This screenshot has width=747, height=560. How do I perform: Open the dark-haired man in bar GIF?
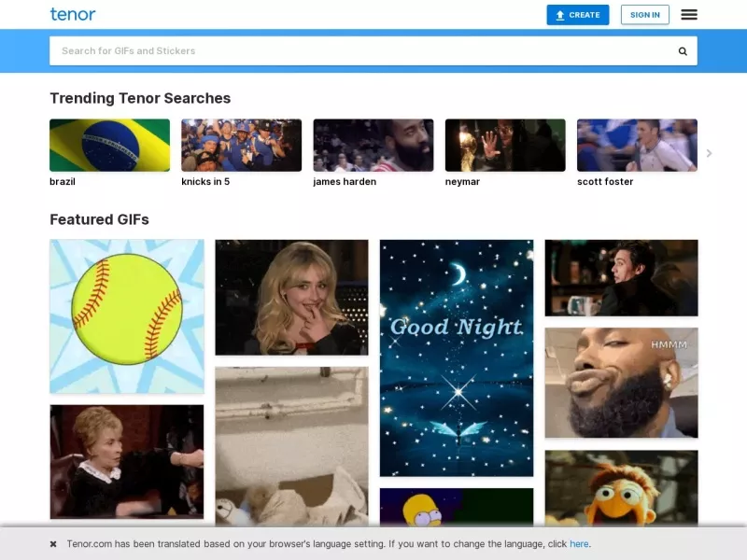[x=621, y=277]
